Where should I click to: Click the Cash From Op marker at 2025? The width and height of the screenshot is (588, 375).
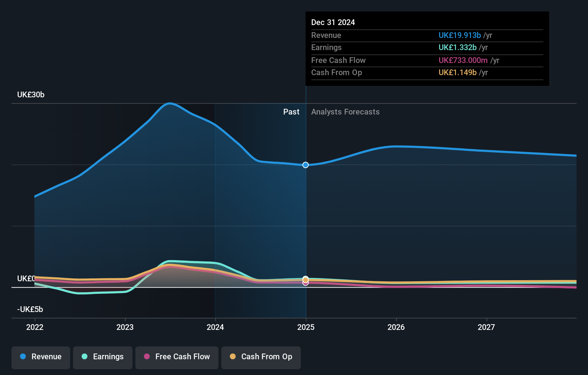[x=305, y=279]
